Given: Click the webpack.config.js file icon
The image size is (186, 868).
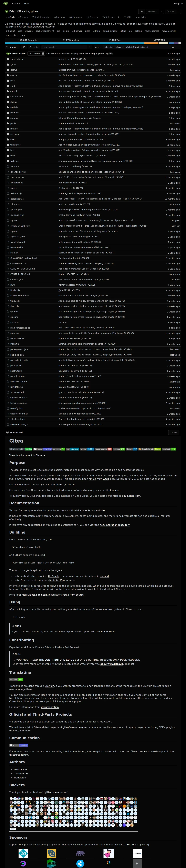Looking at the screenshot, I should pos(8,425).
